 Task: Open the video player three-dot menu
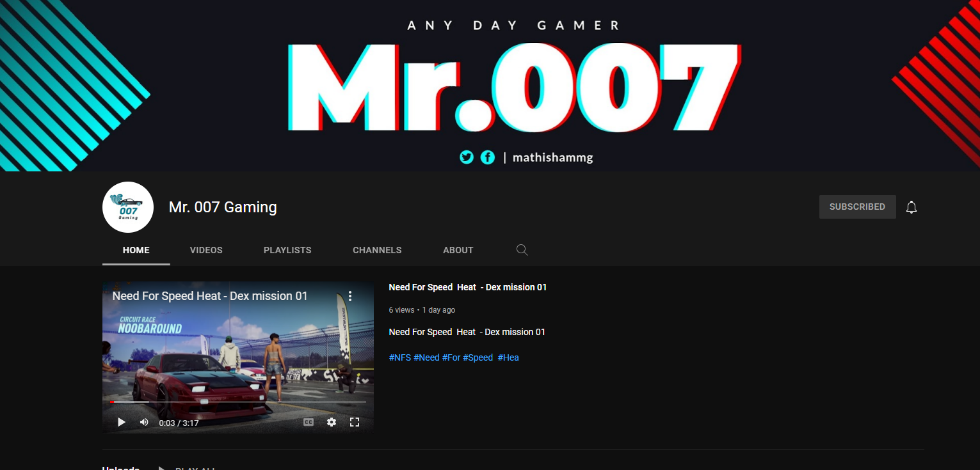pos(350,296)
